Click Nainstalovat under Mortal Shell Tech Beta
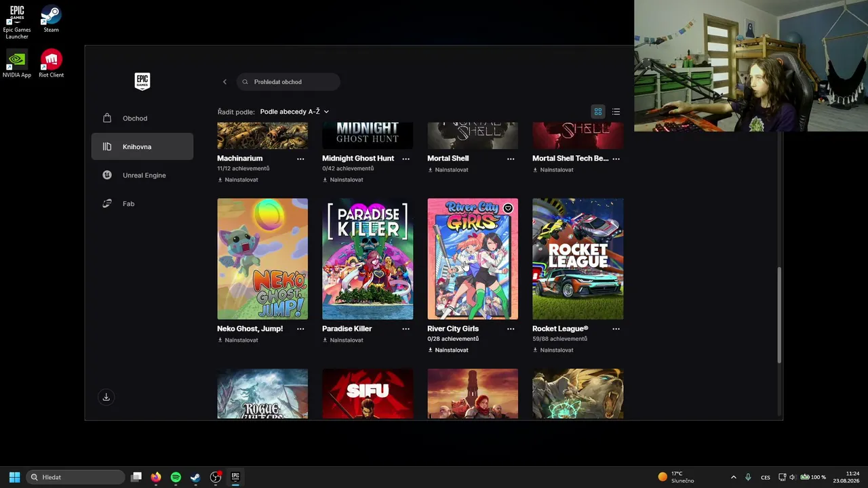The width and height of the screenshot is (868, 488). (553, 169)
